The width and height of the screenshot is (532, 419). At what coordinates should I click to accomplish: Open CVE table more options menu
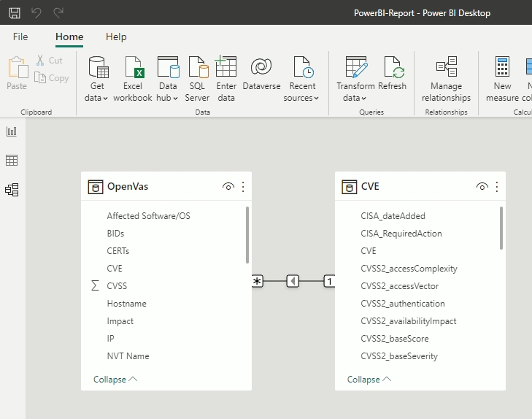[x=497, y=187]
